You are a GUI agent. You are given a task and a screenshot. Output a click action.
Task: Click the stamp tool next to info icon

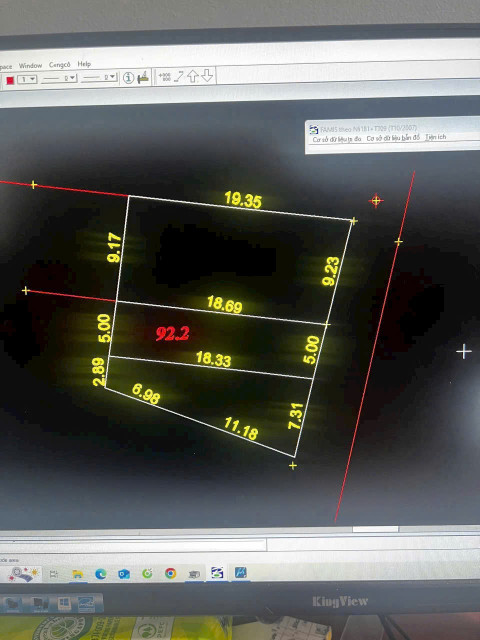click(x=143, y=78)
